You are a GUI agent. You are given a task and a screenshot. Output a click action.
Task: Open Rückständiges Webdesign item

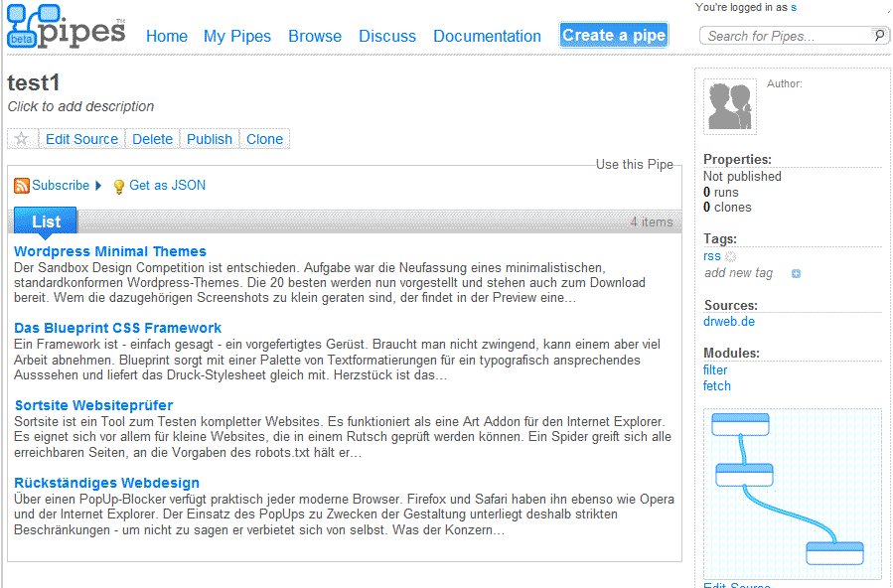(106, 483)
